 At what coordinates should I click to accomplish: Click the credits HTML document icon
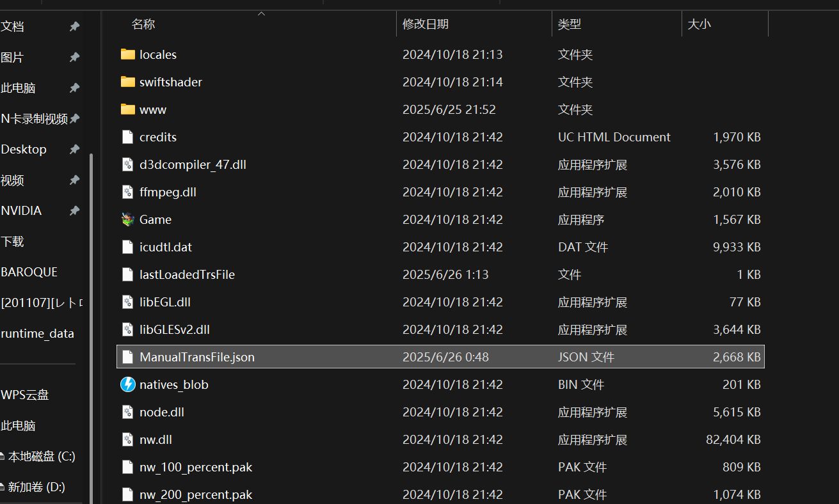(x=128, y=137)
